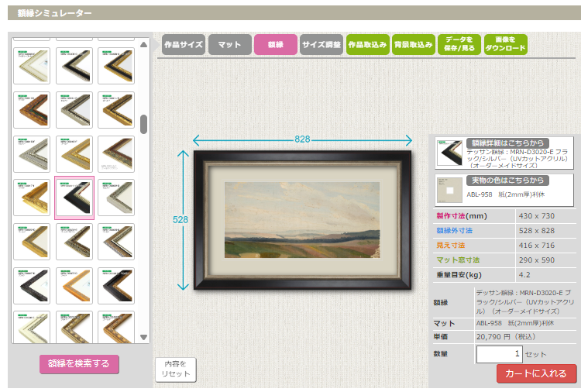588x392 pixels.
Task: Click 額縁を検索する button
Action: (x=79, y=364)
